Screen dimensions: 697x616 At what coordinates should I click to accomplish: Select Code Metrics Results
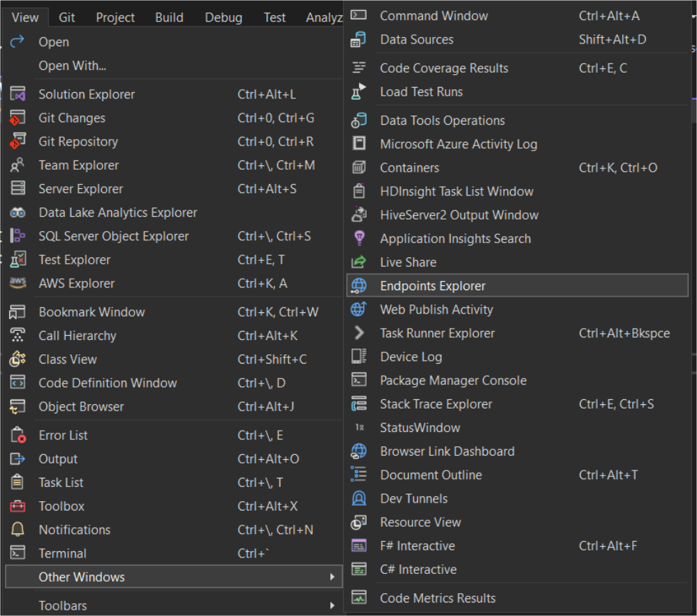coord(437,598)
